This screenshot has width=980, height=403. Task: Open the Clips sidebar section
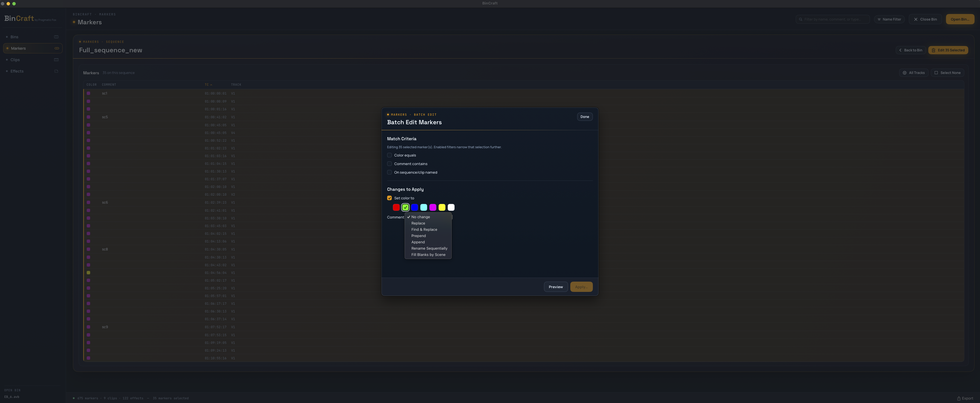click(32, 60)
